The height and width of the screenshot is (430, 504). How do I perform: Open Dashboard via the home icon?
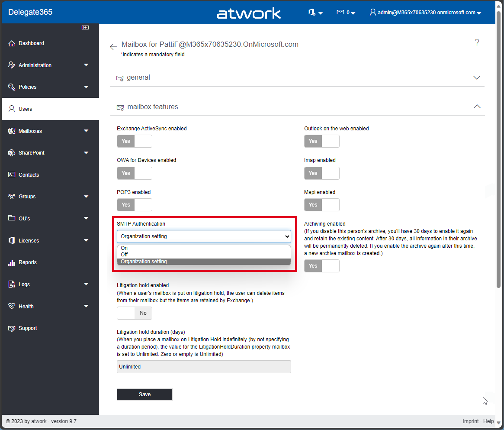[12, 43]
